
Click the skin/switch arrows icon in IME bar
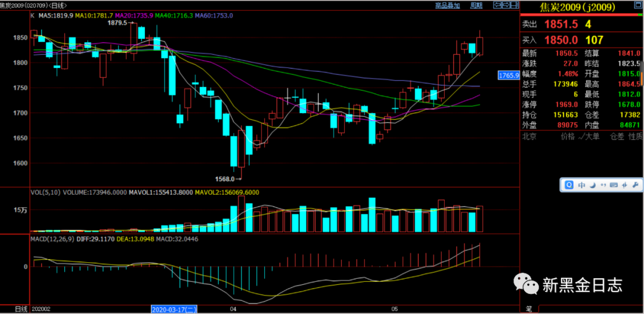(x=625, y=185)
